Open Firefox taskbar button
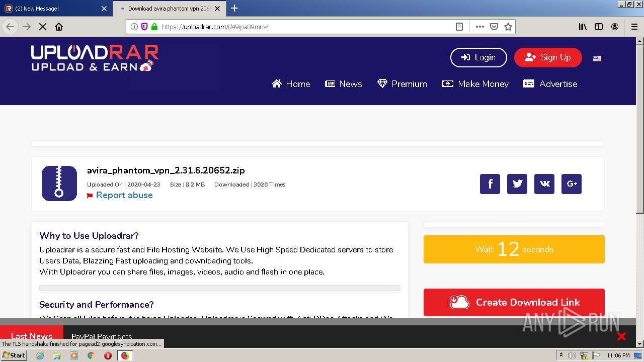The height and width of the screenshot is (362, 644). click(125, 355)
